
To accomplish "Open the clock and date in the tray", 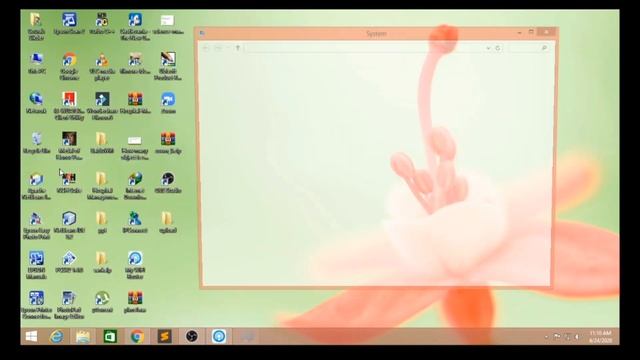I will tap(600, 337).
